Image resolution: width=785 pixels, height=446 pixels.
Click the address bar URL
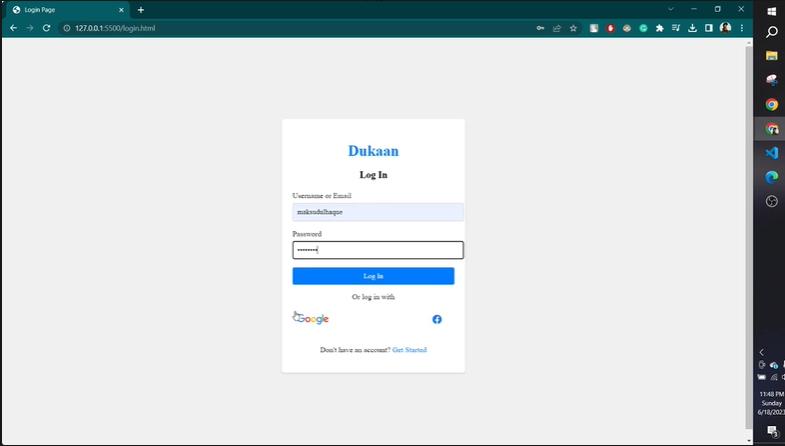tap(115, 28)
